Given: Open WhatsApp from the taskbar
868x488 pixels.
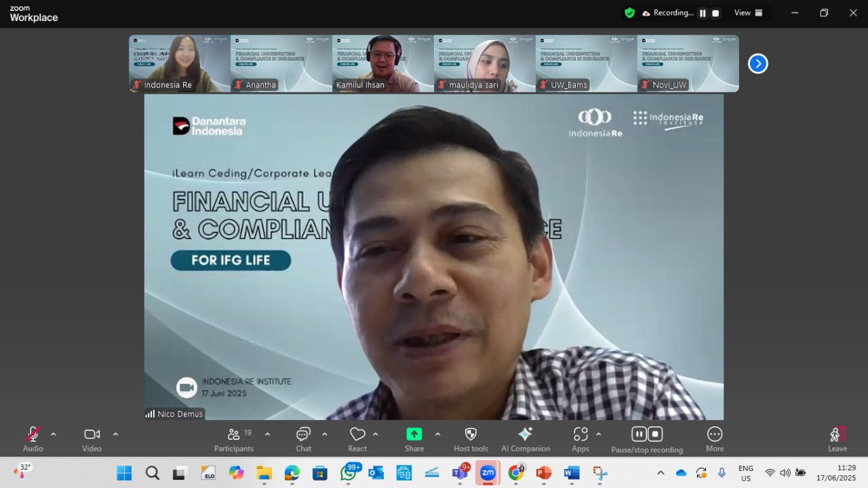Looking at the screenshot, I should tap(349, 473).
